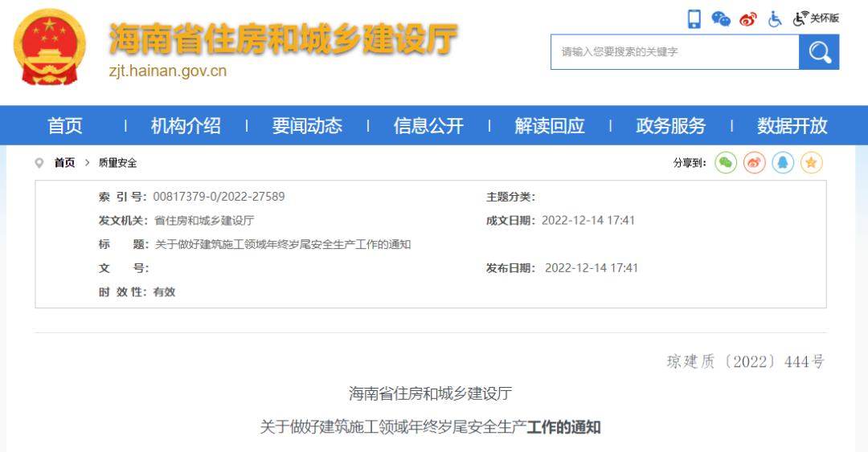Click the 首页 breadcrumb link

[x=64, y=163]
